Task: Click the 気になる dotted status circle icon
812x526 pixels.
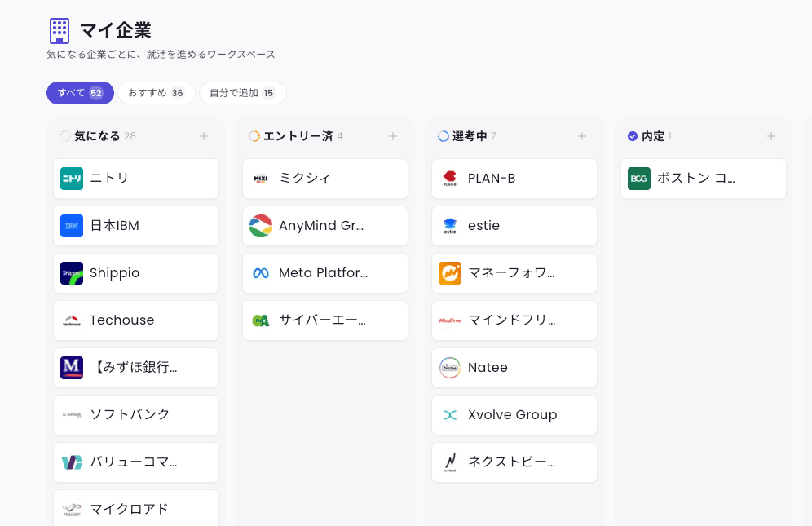Action: [64, 136]
